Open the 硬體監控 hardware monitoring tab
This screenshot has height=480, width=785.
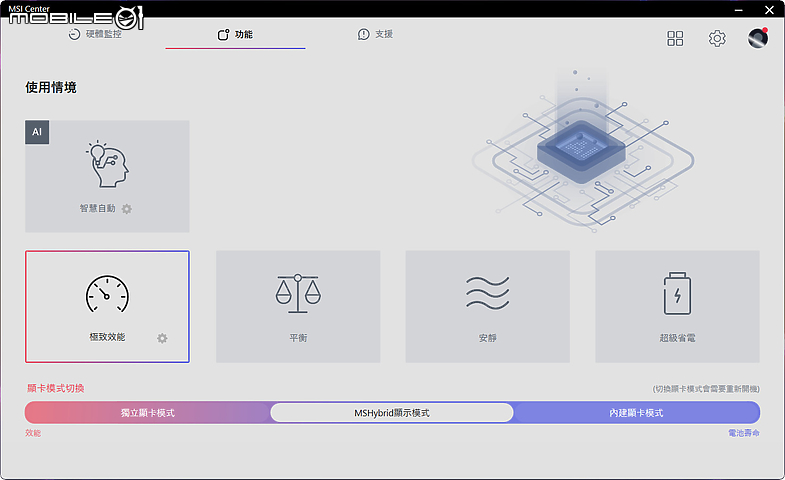[95, 34]
